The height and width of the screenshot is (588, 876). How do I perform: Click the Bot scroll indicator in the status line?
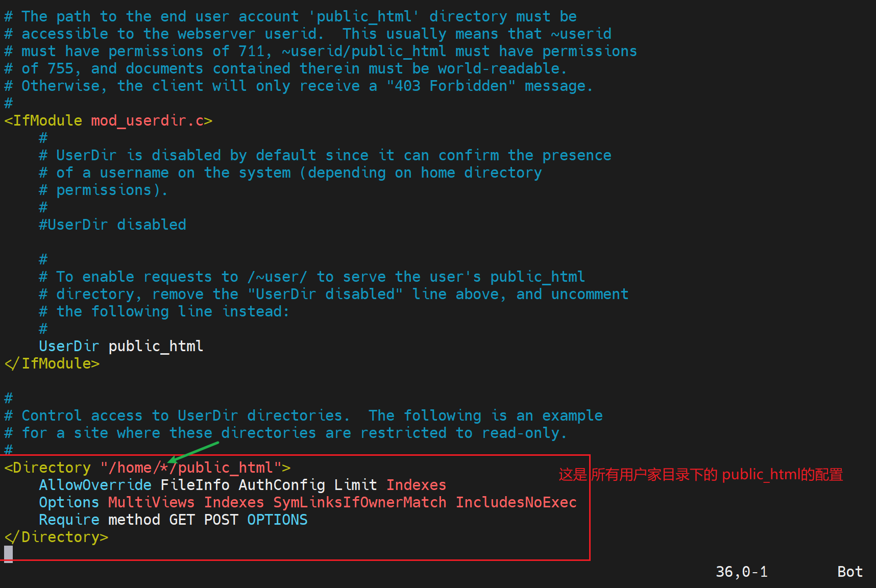[849, 572]
